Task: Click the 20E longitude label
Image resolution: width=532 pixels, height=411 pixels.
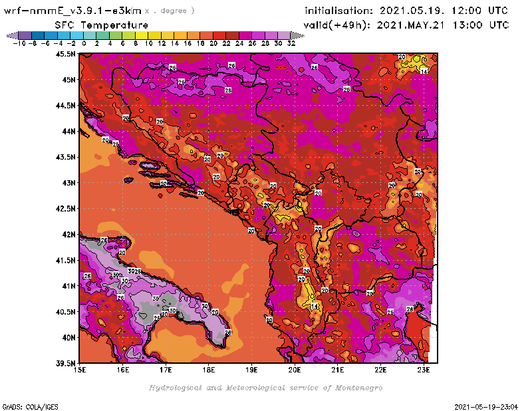Action: [295, 370]
